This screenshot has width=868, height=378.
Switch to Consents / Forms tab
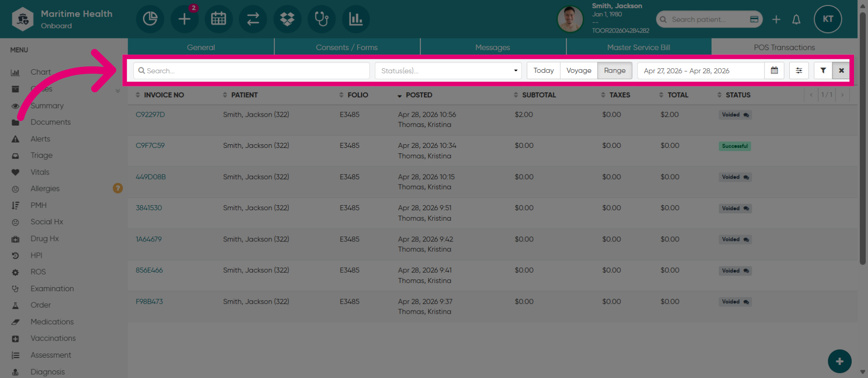[x=347, y=47]
